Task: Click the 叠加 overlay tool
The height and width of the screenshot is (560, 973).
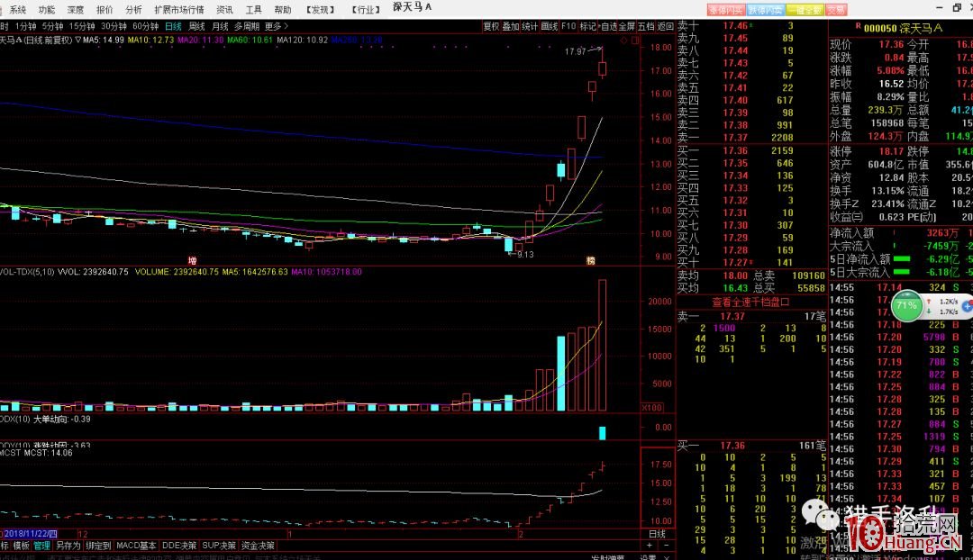Action: 511,26
